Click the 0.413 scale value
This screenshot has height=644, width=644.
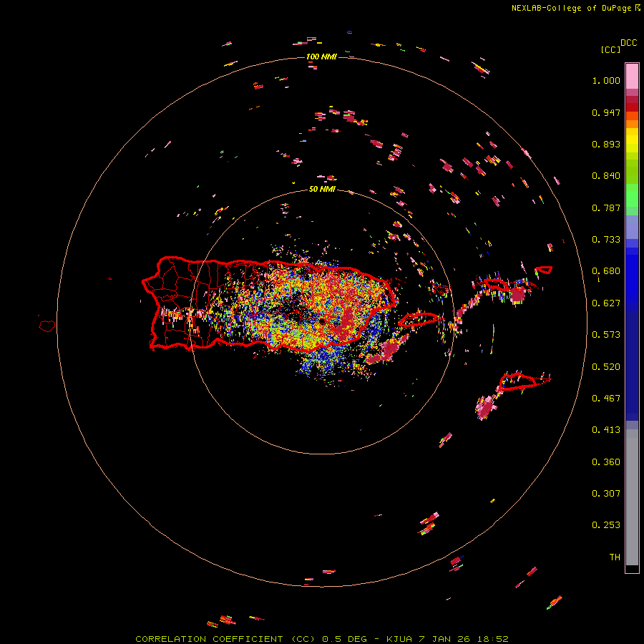pyautogui.click(x=606, y=430)
